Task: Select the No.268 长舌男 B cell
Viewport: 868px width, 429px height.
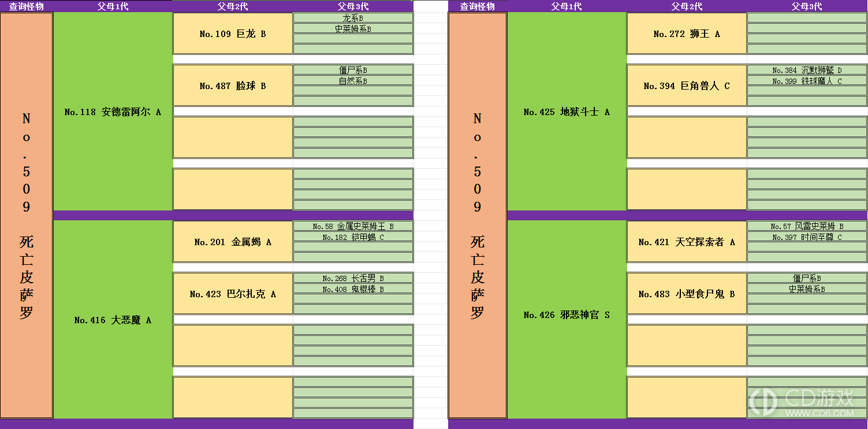Action: pyautogui.click(x=353, y=278)
